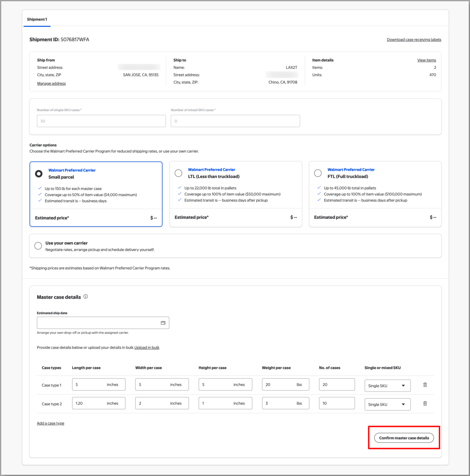The width and height of the screenshot is (470, 476).
Task: Open Single SKU dropdown for Case type 1
Action: (x=387, y=386)
